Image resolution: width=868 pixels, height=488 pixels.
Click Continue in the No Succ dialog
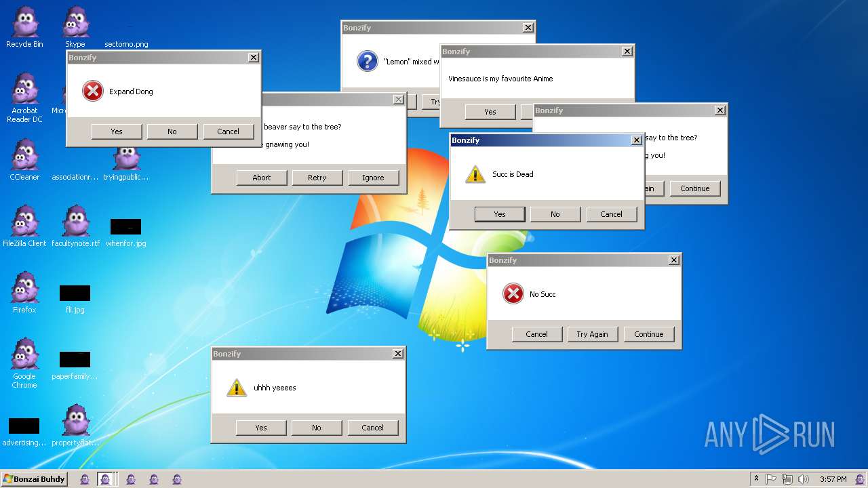(x=649, y=334)
